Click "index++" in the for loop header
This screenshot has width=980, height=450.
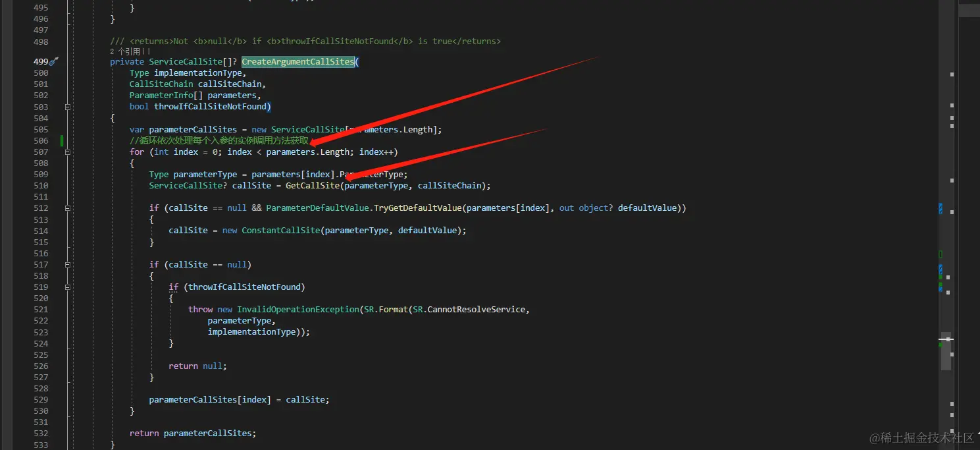click(376, 152)
